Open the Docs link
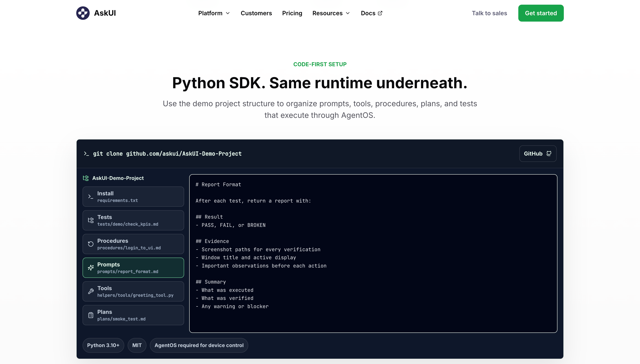The width and height of the screenshot is (640, 364). coord(371,13)
